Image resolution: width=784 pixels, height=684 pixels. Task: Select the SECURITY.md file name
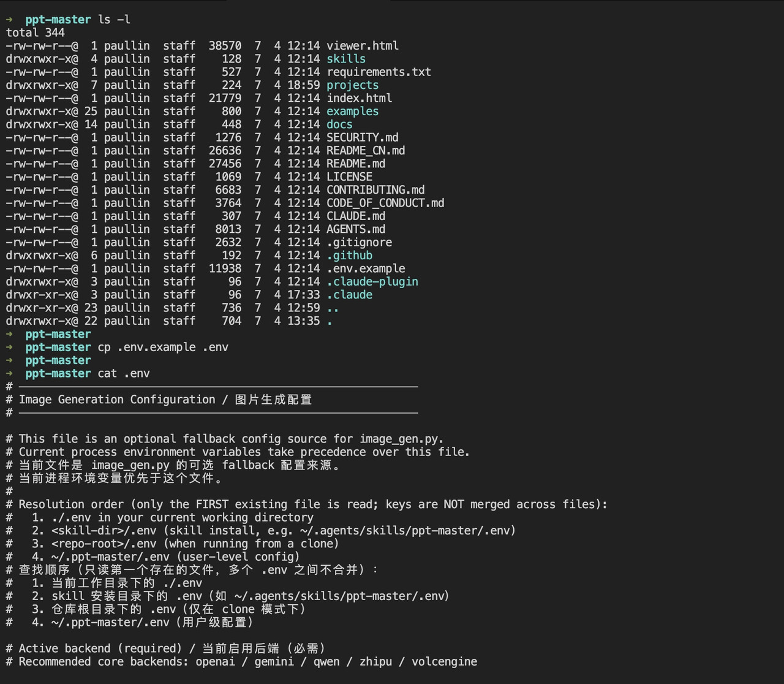point(363,137)
